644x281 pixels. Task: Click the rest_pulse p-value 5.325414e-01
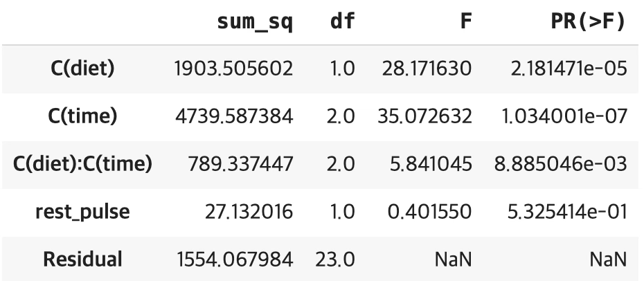pyautogui.click(x=561, y=212)
